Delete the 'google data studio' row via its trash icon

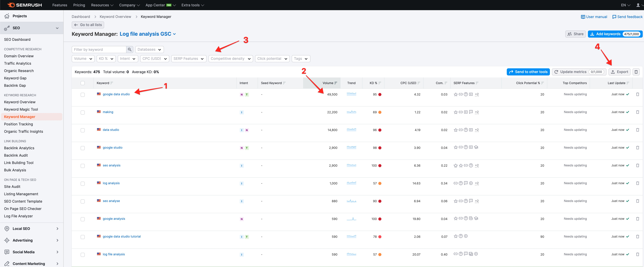pyautogui.click(x=637, y=94)
